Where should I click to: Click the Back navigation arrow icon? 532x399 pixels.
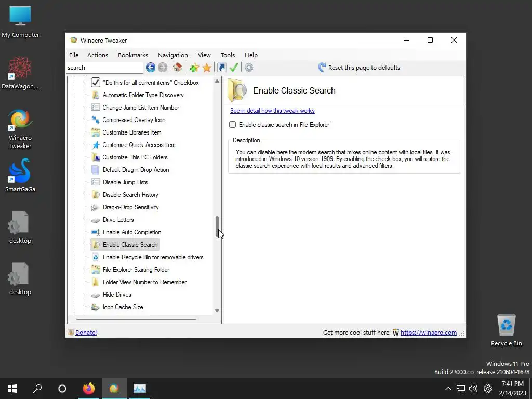click(x=151, y=68)
